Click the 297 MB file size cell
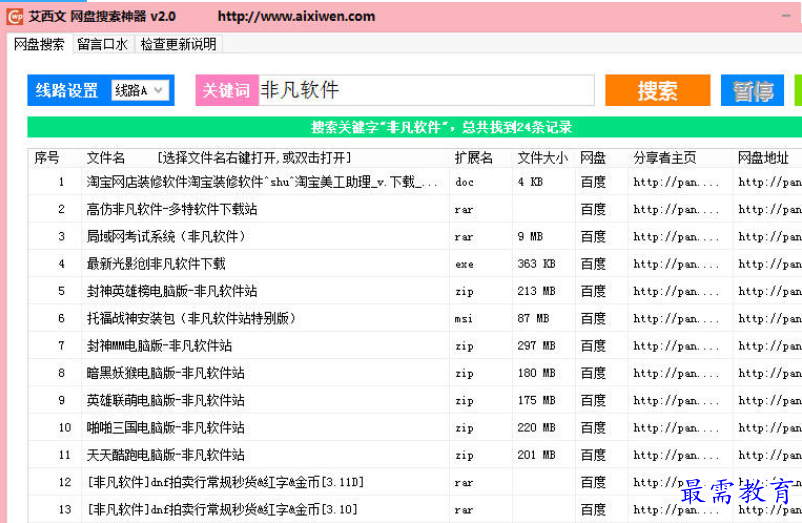Image resolution: width=802 pixels, height=523 pixels. [537, 346]
